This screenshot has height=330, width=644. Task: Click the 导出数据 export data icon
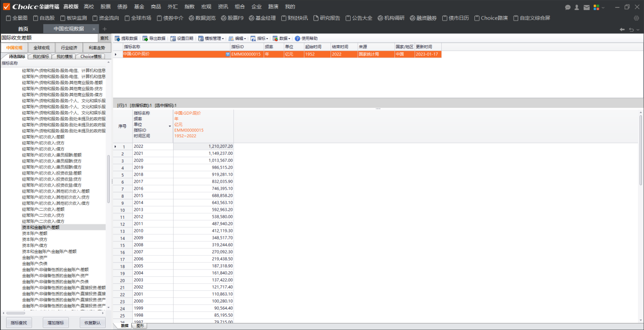pyautogui.click(x=145, y=38)
